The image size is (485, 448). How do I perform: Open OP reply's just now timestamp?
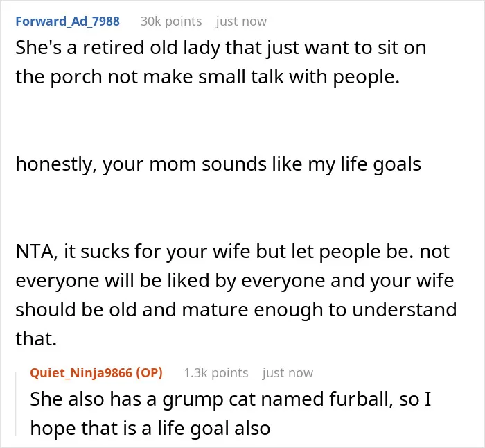click(288, 373)
